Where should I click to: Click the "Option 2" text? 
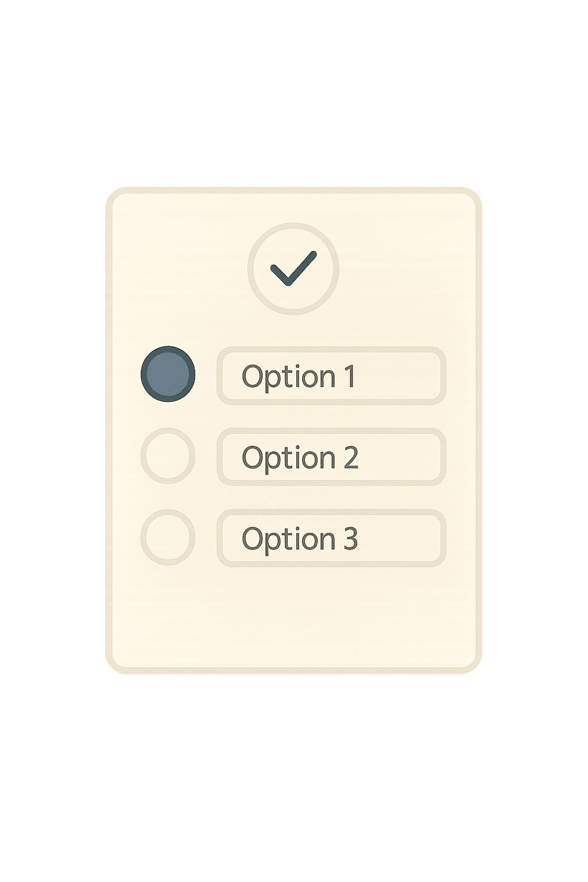(x=300, y=458)
